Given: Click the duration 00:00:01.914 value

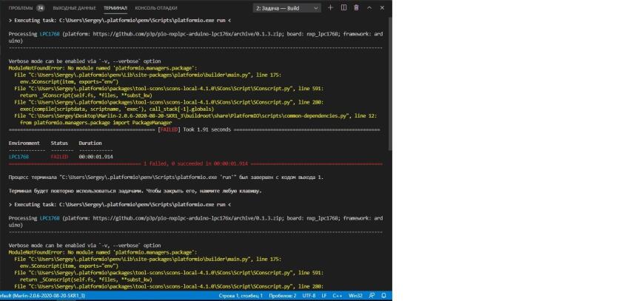Looking at the screenshot, I should click(95, 157).
